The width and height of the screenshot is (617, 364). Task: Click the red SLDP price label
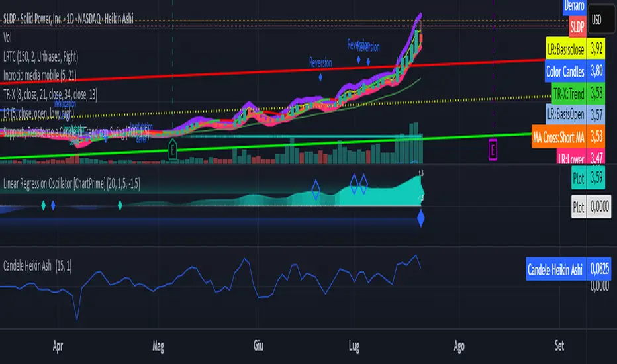pos(578,26)
